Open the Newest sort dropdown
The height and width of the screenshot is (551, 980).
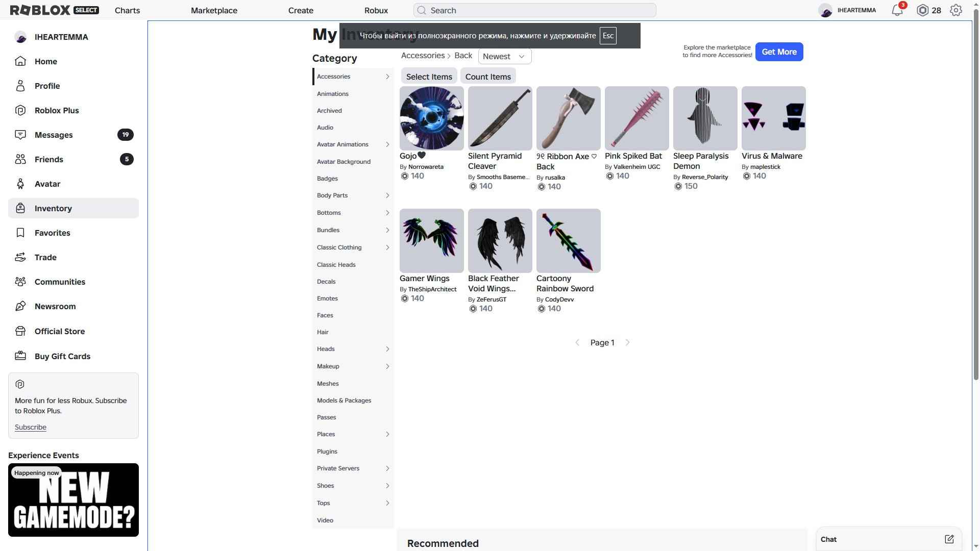[504, 56]
